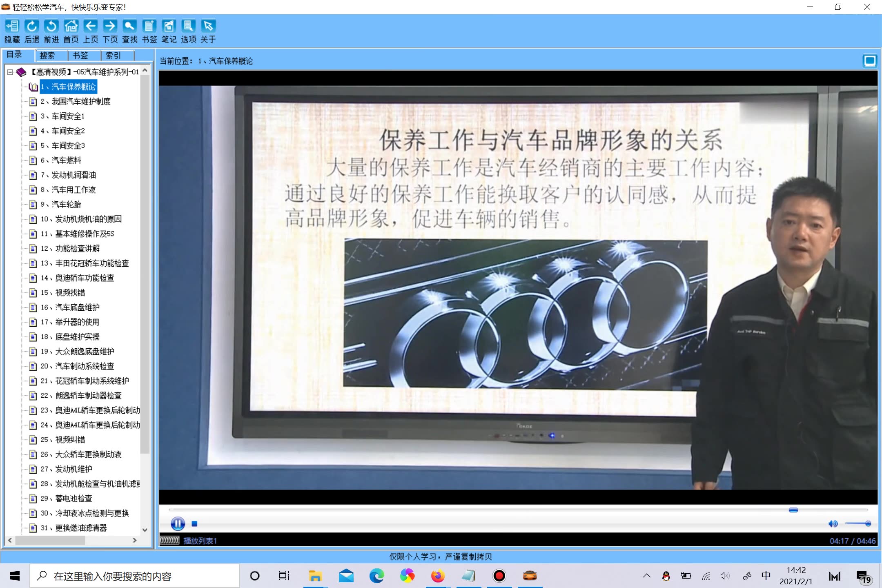Image resolution: width=882 pixels, height=588 pixels.
Task: Stop the video with the square button
Action: tap(194, 523)
